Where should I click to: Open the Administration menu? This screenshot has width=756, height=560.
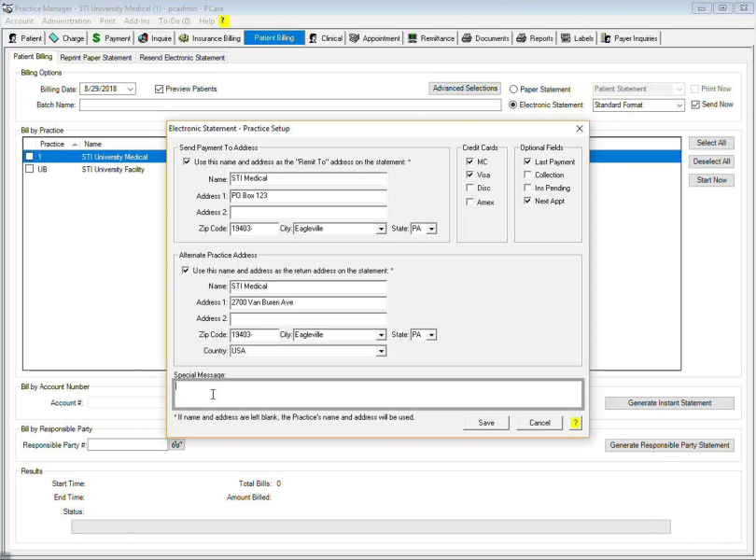(x=66, y=21)
